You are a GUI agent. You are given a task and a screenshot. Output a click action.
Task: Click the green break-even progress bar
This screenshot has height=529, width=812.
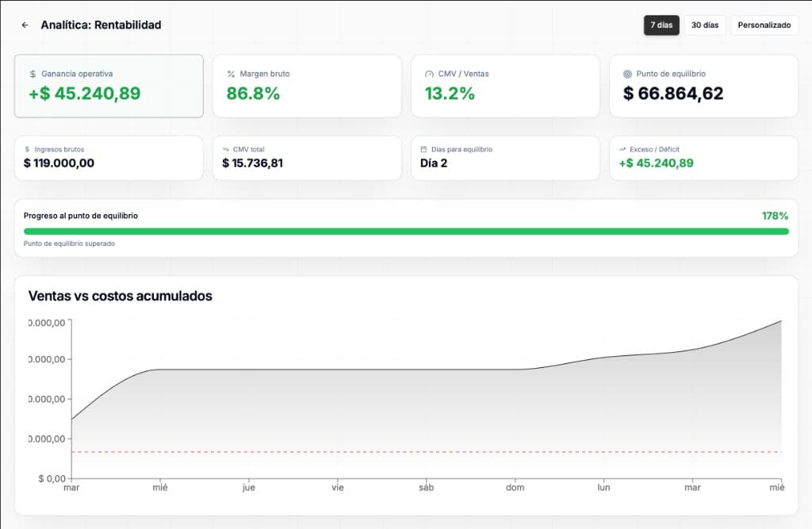406,232
